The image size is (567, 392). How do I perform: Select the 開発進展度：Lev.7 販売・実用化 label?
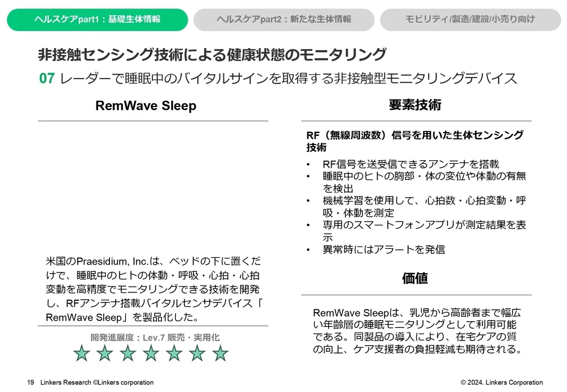[154, 337]
